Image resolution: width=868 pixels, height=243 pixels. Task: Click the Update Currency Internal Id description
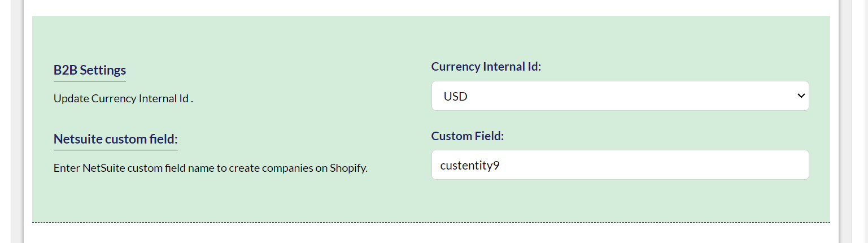click(x=123, y=98)
